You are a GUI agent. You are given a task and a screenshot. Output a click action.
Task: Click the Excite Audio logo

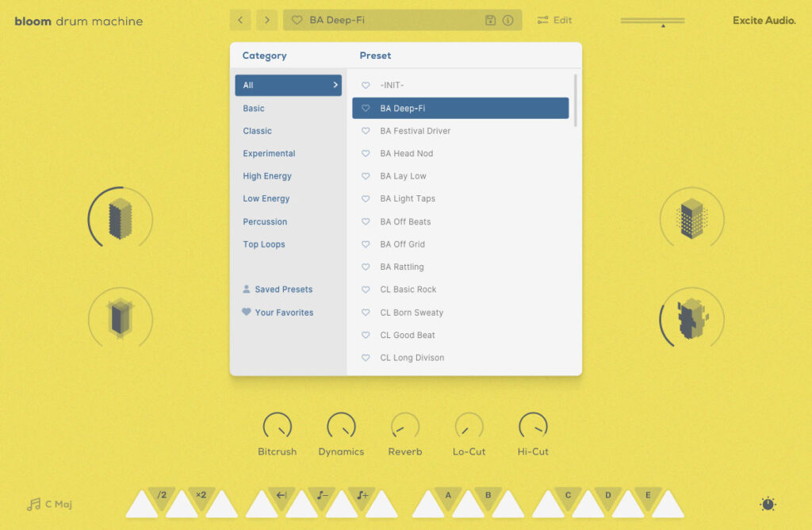(x=764, y=20)
